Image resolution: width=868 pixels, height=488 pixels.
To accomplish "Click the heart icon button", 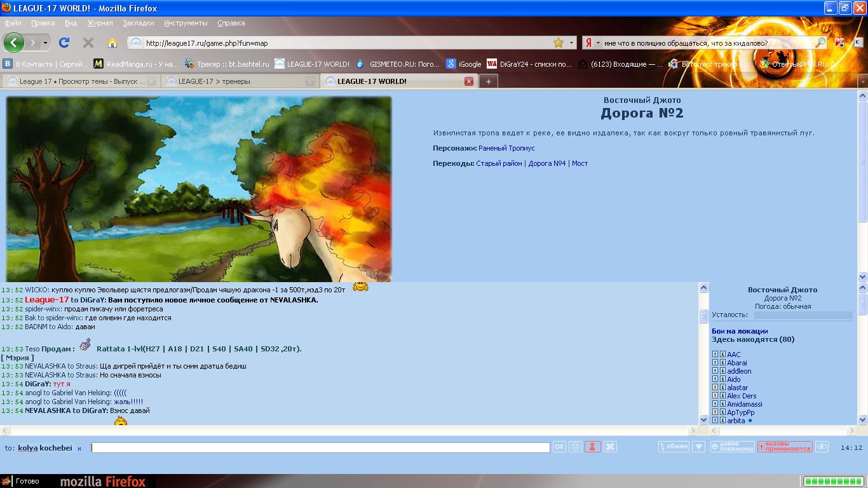I will tap(698, 447).
